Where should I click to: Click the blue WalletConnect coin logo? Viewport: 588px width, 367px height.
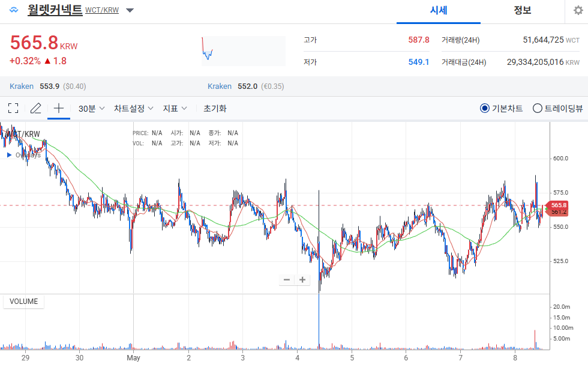tap(14, 10)
